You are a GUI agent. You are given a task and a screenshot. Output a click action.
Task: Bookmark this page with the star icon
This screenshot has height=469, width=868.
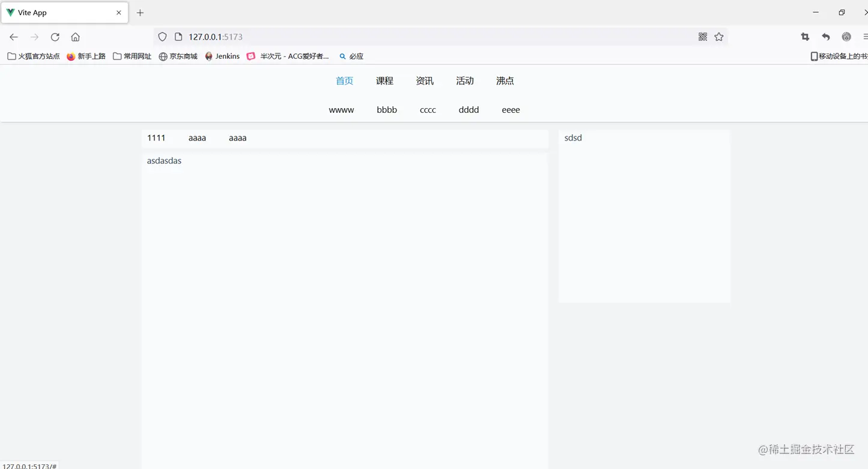coord(719,37)
